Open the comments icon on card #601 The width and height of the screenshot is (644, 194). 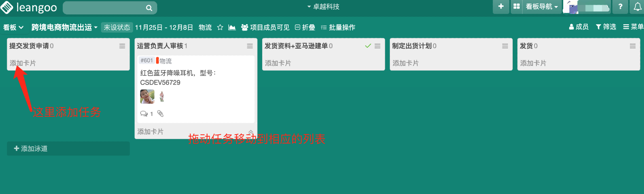(x=144, y=114)
